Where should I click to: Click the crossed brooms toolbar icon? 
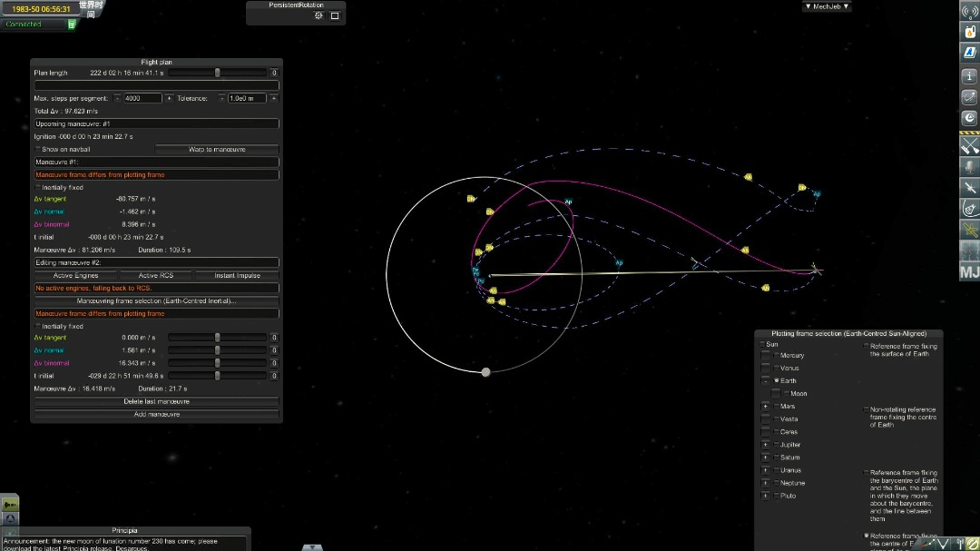click(969, 146)
